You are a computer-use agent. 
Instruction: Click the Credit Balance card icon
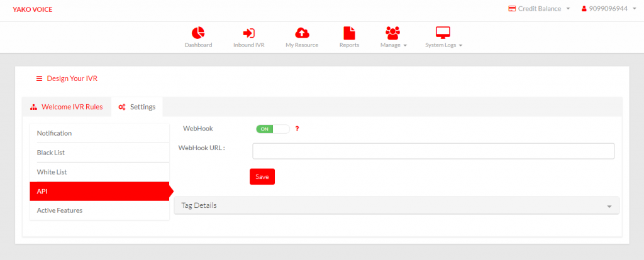512,9
